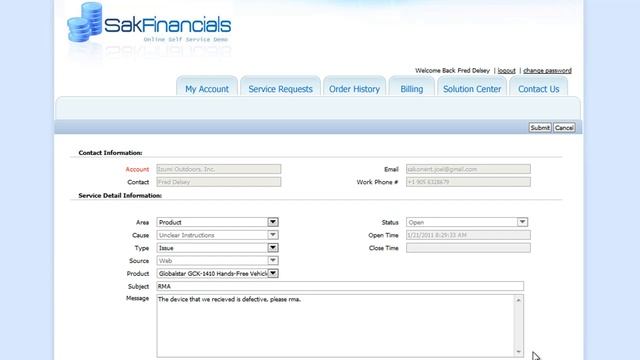Screen dimensions: 640x360
Task: Click the Open Time field
Action: pos(468,235)
